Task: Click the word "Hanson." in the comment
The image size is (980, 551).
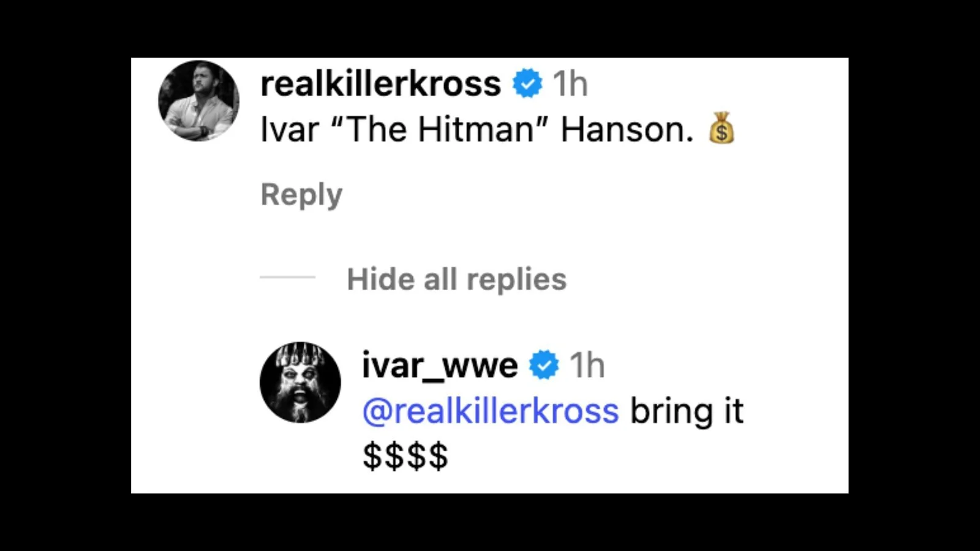Action: click(x=627, y=129)
